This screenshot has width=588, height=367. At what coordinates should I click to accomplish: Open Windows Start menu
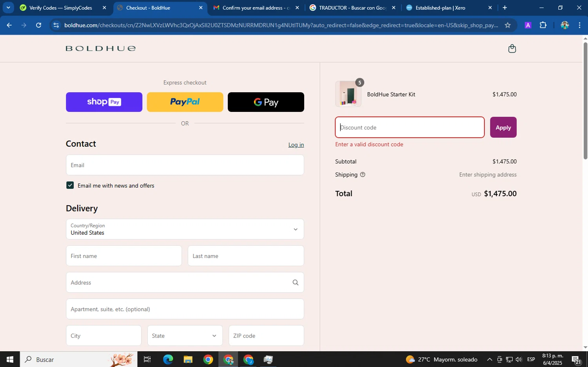pyautogui.click(x=10, y=359)
